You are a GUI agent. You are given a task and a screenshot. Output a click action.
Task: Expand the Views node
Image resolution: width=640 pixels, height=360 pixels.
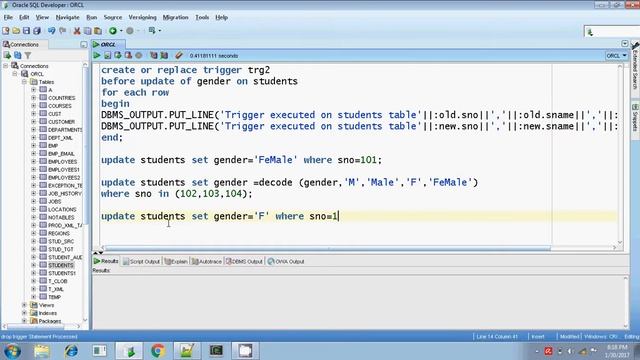pos(24,305)
